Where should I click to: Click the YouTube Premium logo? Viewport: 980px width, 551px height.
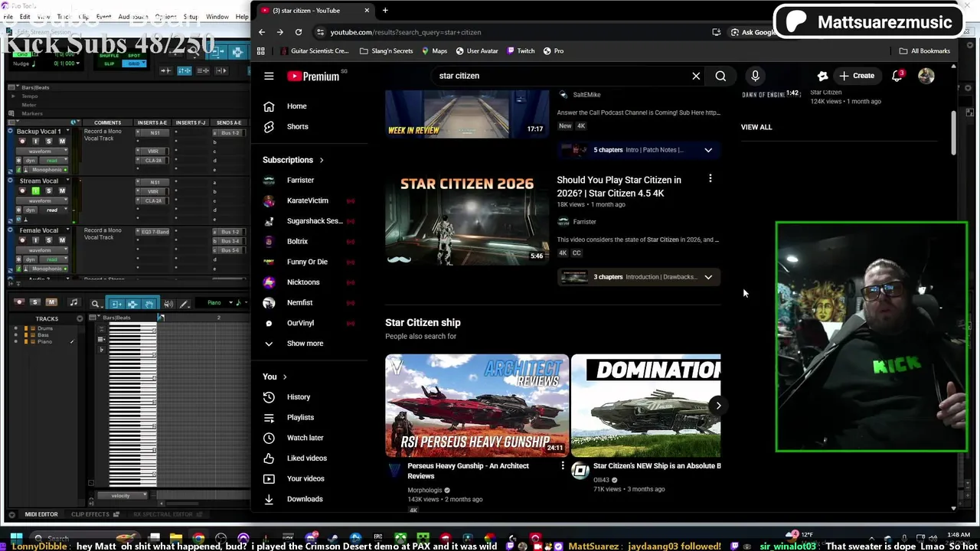click(x=313, y=76)
